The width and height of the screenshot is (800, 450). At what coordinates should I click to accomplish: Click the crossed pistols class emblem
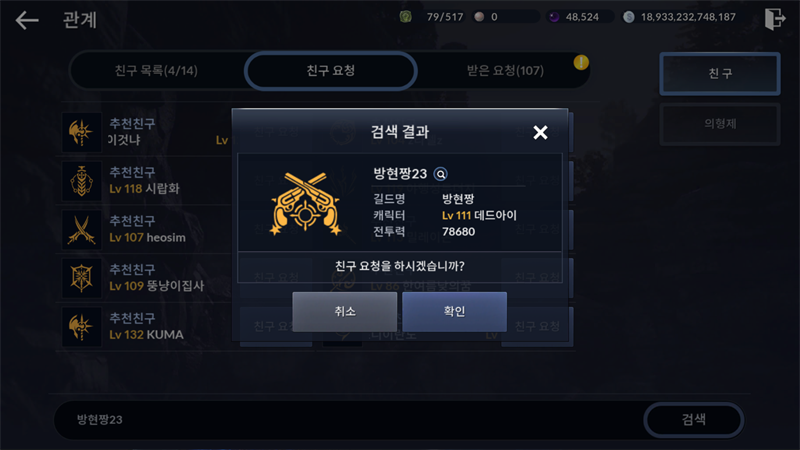click(306, 204)
